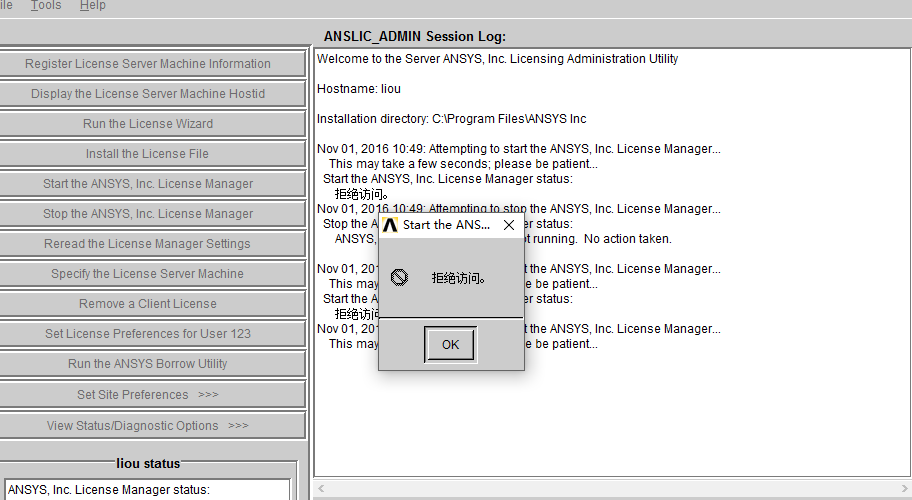Click the Welcome to the Server log line
Image resolution: width=912 pixels, height=500 pixels.
(x=497, y=59)
